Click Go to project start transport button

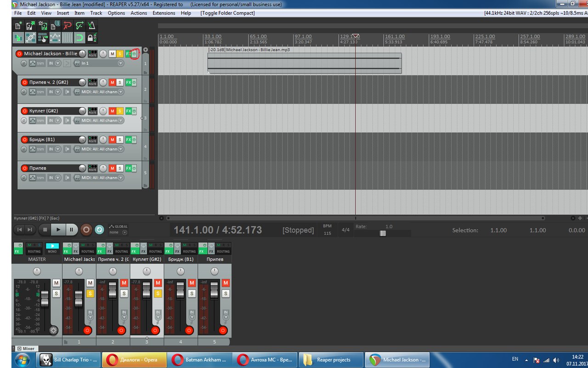pos(19,229)
